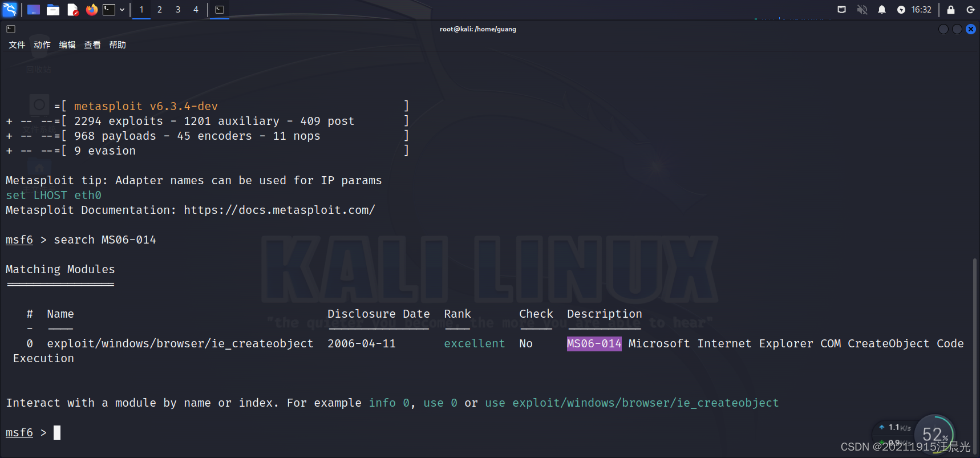980x458 pixels.
Task: Click the 'info 0' example text
Action: 389,403
